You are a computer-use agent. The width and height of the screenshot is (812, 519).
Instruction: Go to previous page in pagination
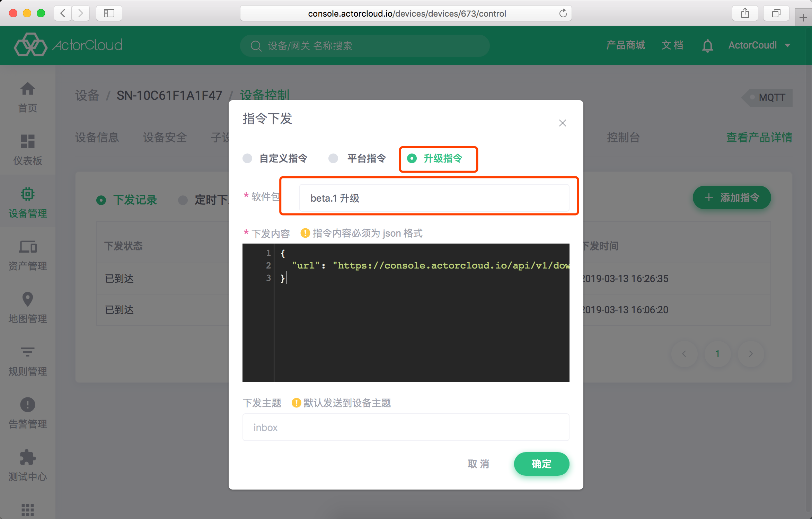pyautogui.click(x=684, y=354)
